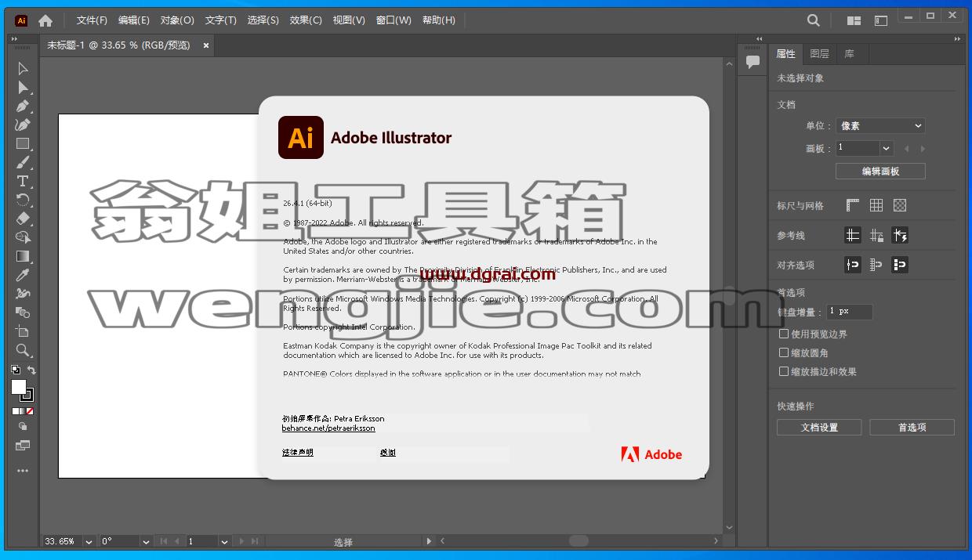Toggle show guides icon
The height and width of the screenshot is (560, 972).
click(x=853, y=235)
